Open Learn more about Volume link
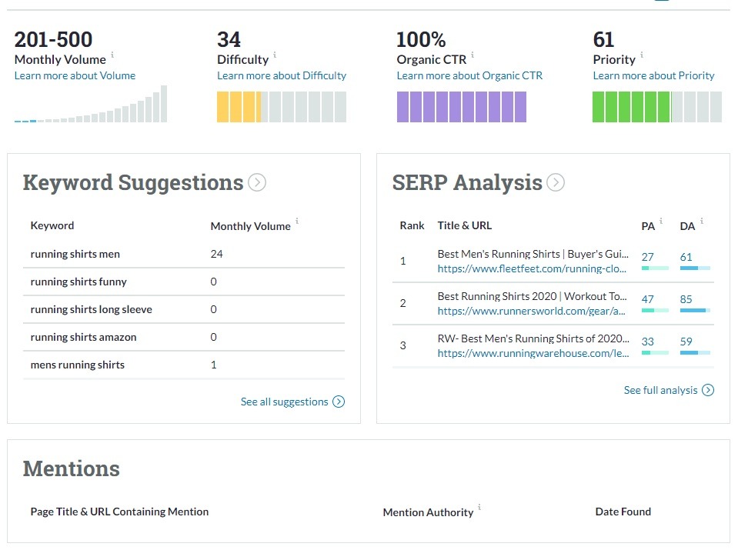This screenshot has height=560, width=748. 75,75
